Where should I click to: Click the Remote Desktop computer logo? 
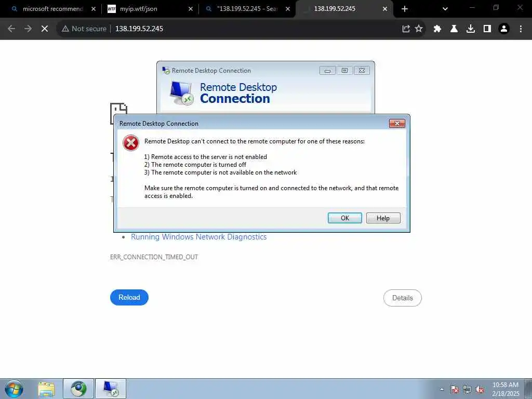(181, 93)
